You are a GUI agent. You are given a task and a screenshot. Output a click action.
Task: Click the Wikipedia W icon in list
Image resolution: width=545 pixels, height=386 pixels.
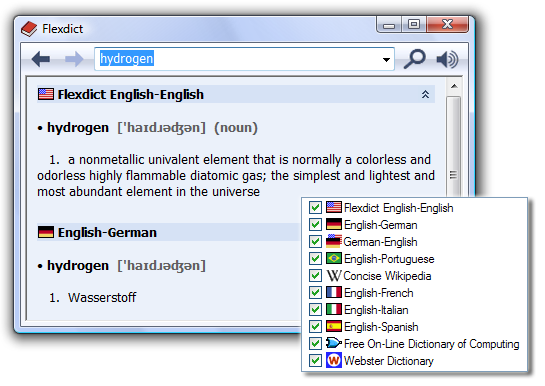click(334, 276)
